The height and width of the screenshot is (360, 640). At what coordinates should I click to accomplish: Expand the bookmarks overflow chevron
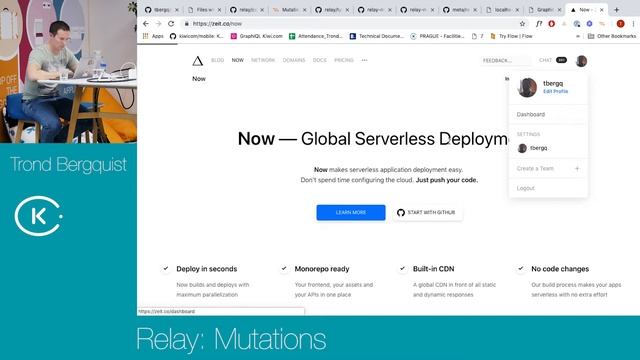coord(578,36)
